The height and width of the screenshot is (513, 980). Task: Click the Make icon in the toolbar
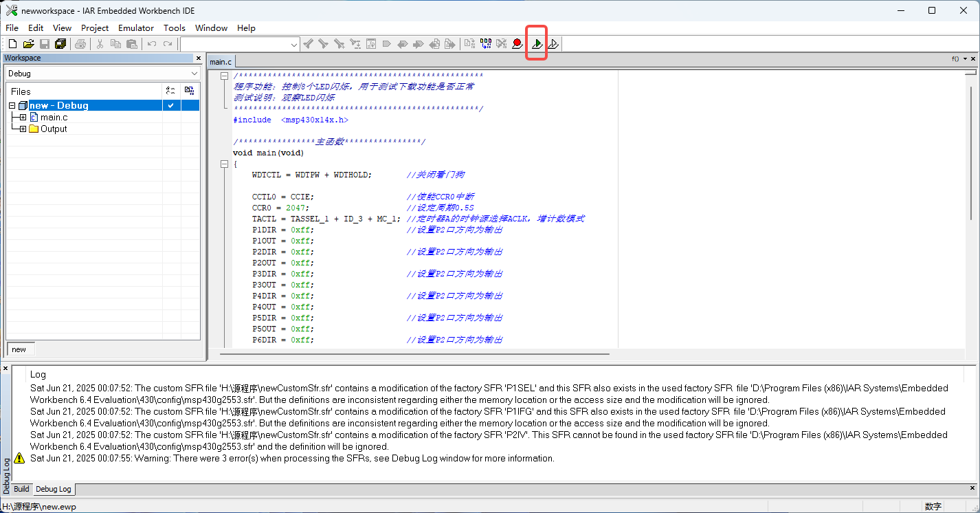click(x=486, y=43)
